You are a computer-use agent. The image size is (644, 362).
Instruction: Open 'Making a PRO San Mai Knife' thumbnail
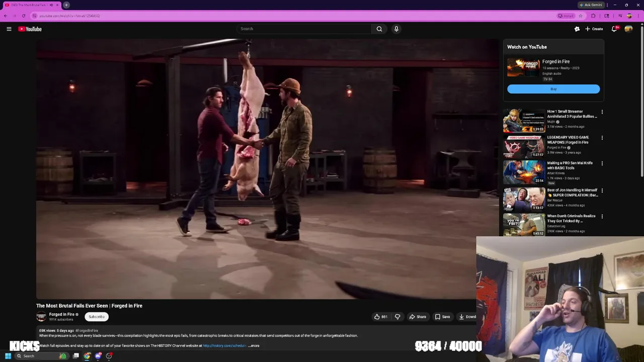524,172
